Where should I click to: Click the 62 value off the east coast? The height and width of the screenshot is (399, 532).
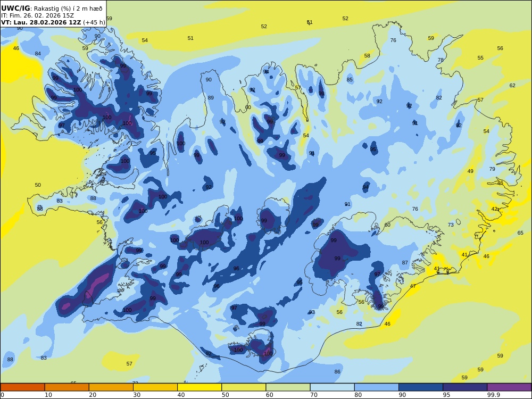(x=512, y=86)
